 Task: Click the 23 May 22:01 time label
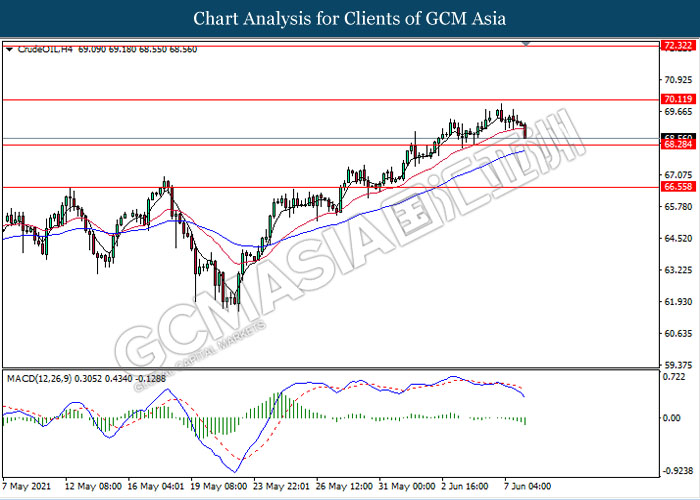pyautogui.click(x=281, y=486)
